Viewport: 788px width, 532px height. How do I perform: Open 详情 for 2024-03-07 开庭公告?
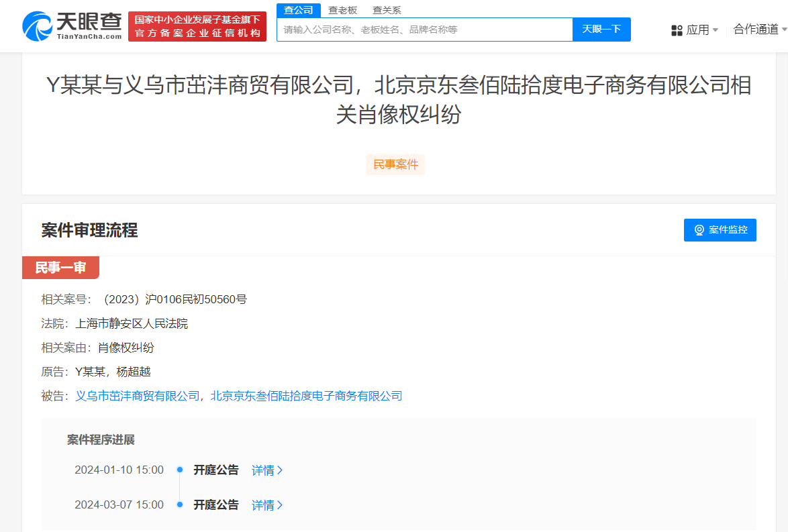267,505
